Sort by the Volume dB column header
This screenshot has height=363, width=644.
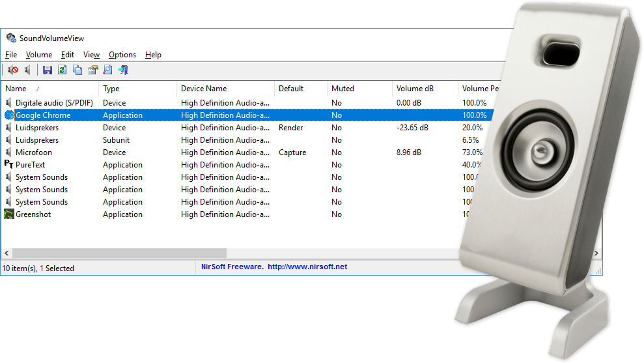click(x=425, y=89)
